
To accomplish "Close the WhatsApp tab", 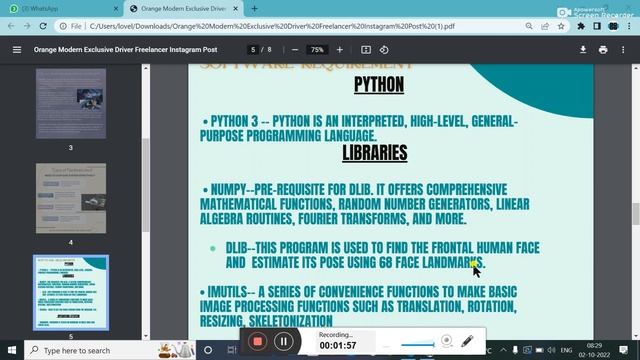I will tap(116, 9).
